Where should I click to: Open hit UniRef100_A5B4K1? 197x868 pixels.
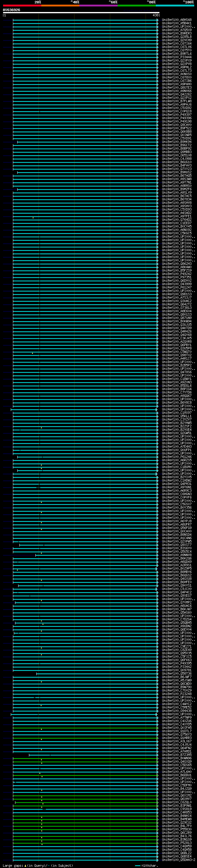click(177, 23)
